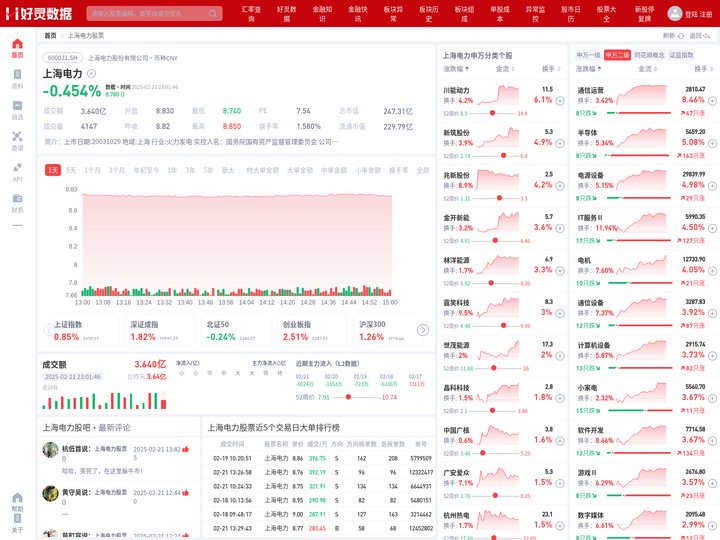Select the 年初至今 chart range
Image resolution: width=720 pixels, height=540 pixels.
146,170
